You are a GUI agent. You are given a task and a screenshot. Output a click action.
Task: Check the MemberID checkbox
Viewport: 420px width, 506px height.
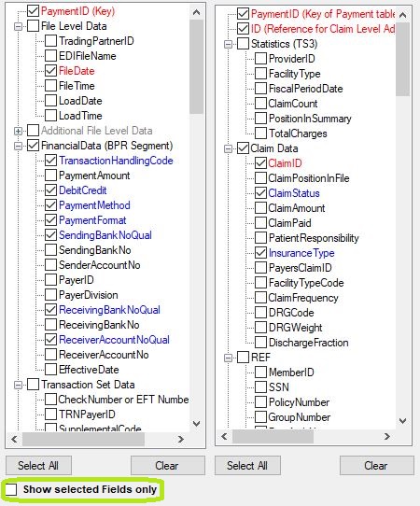(260, 372)
